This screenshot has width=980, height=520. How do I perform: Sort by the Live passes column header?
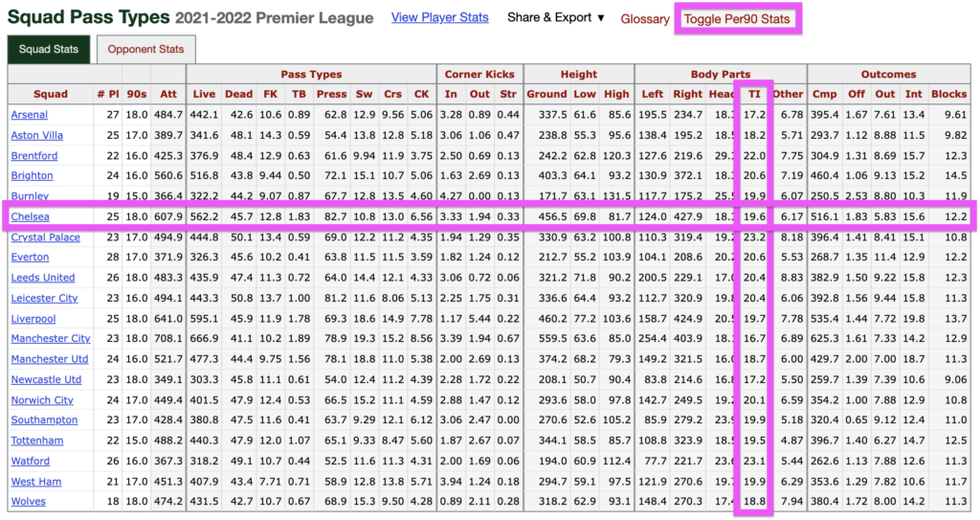[204, 94]
